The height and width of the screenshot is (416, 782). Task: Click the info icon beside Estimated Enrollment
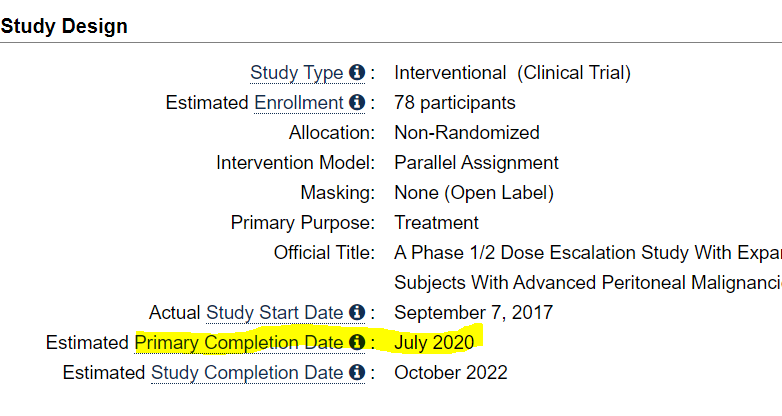click(x=357, y=102)
